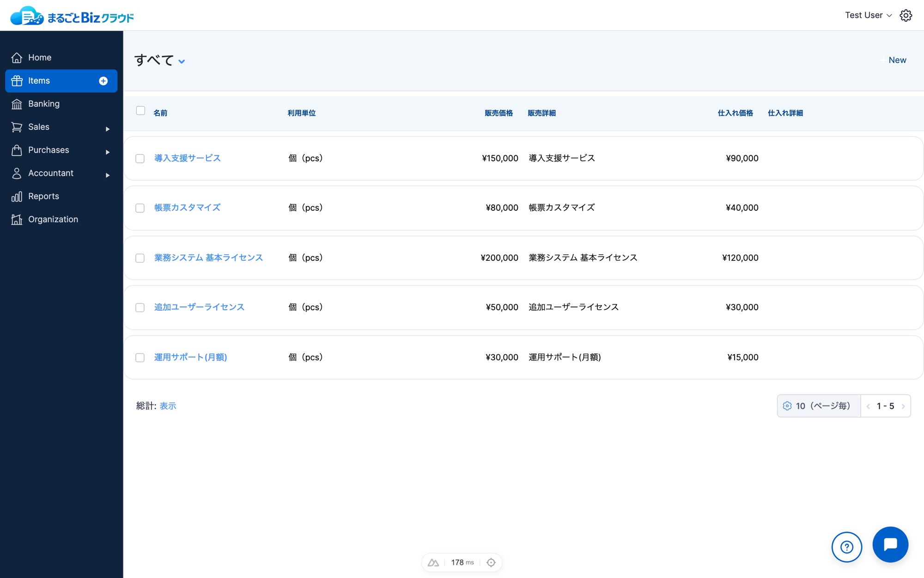924x578 pixels.
Task: Open the Test User account dropdown
Action: click(x=868, y=15)
